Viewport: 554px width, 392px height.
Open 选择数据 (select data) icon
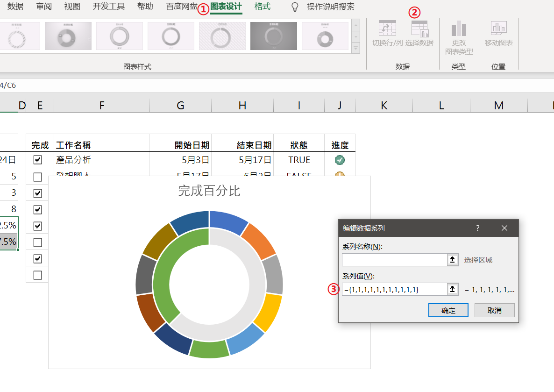click(420, 29)
